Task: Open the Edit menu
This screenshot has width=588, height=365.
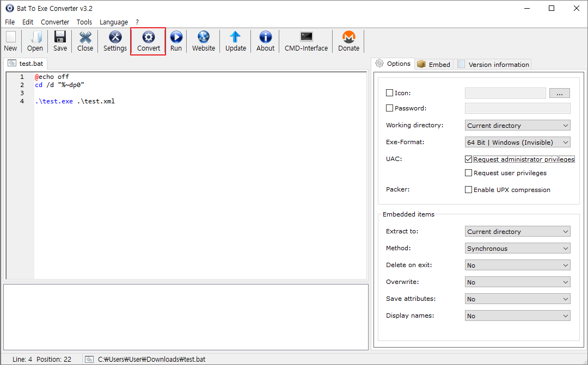Action: [x=28, y=22]
